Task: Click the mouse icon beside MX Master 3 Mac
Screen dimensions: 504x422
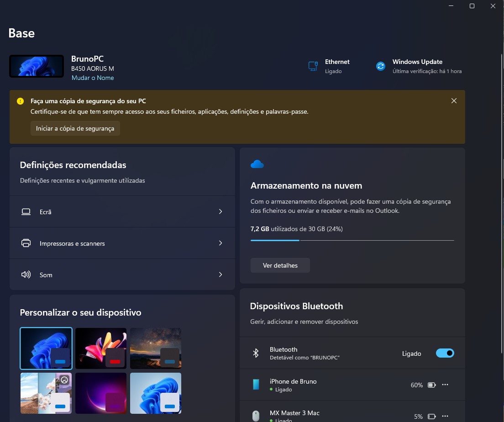Action: click(x=256, y=416)
